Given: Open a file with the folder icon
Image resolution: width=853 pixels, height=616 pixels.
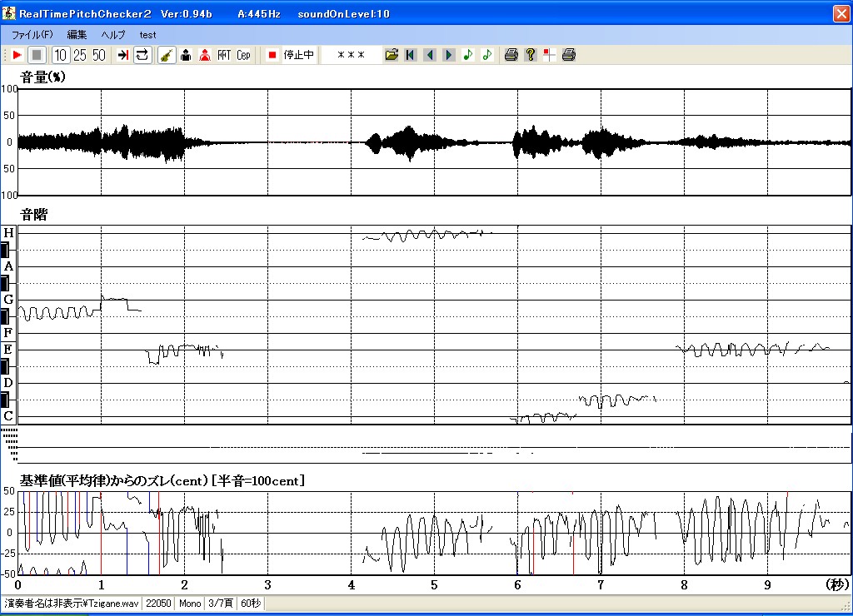Looking at the screenshot, I should click(392, 55).
